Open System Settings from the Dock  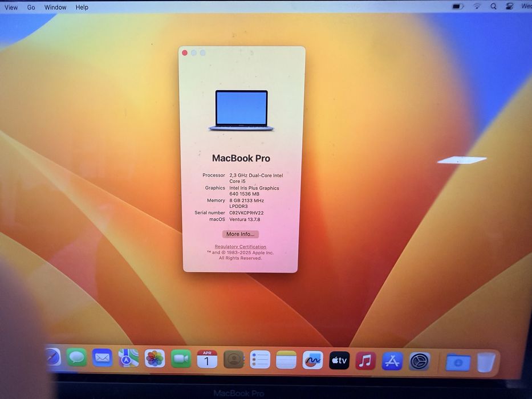(419, 362)
